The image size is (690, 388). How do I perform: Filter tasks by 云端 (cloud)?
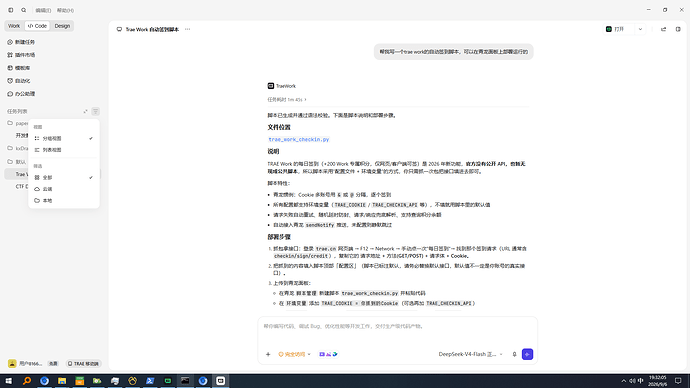[64, 189]
